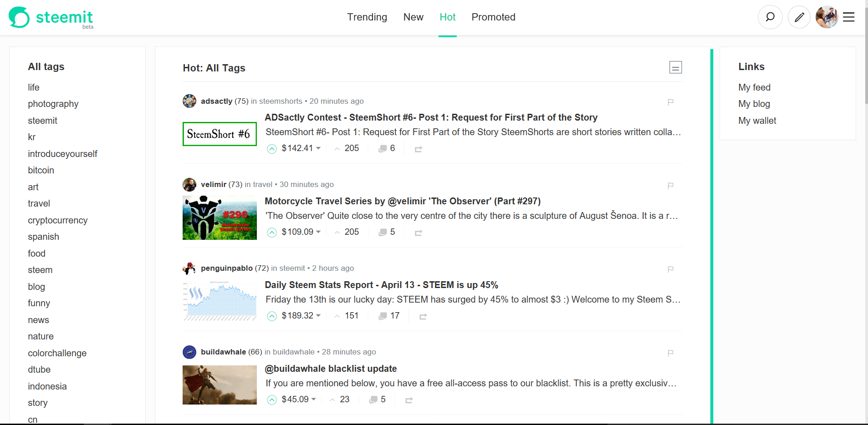Screen dimensions: 868x425
Task: Resteem the buildawhale blacklist update
Action: (x=409, y=400)
